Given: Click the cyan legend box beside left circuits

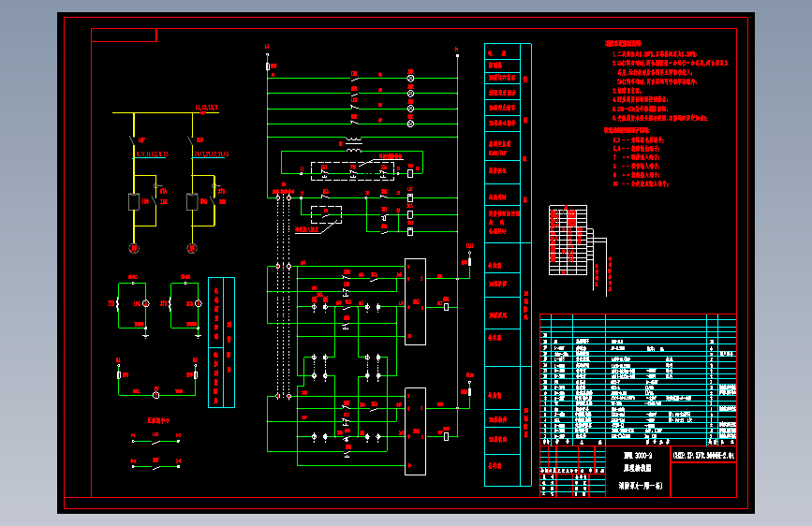Looking at the screenshot, I should [x=222, y=343].
